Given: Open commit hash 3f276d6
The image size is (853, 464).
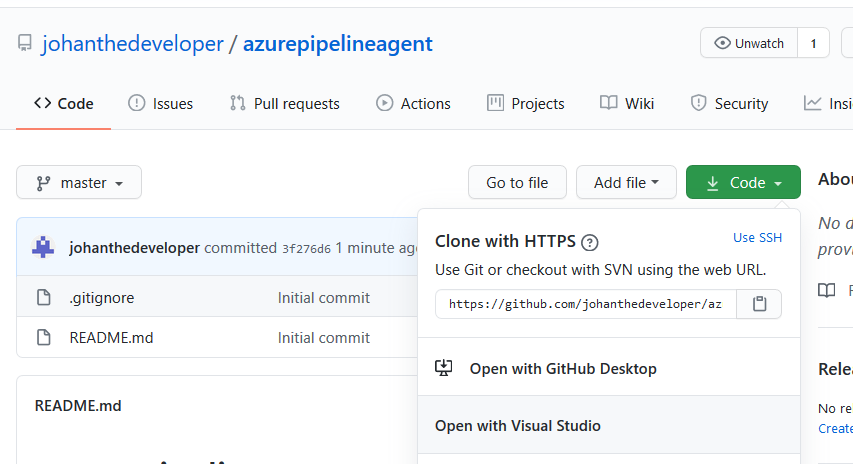Looking at the screenshot, I should pos(306,249).
